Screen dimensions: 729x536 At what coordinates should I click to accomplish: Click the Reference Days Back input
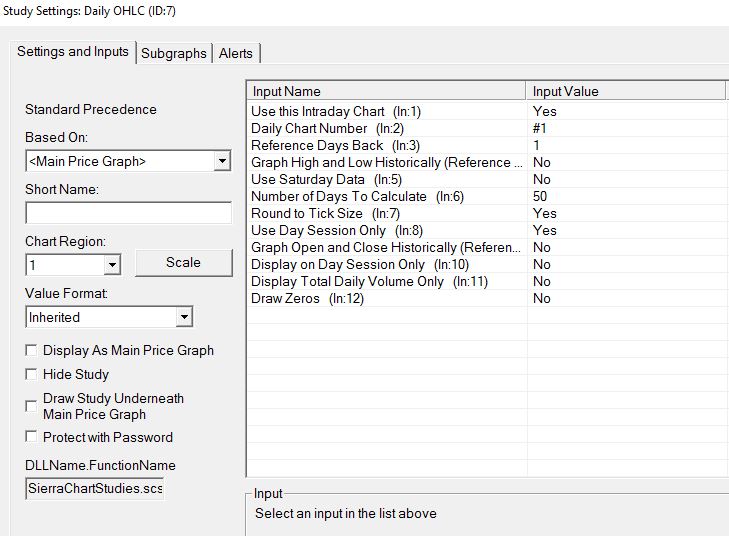(x=387, y=146)
